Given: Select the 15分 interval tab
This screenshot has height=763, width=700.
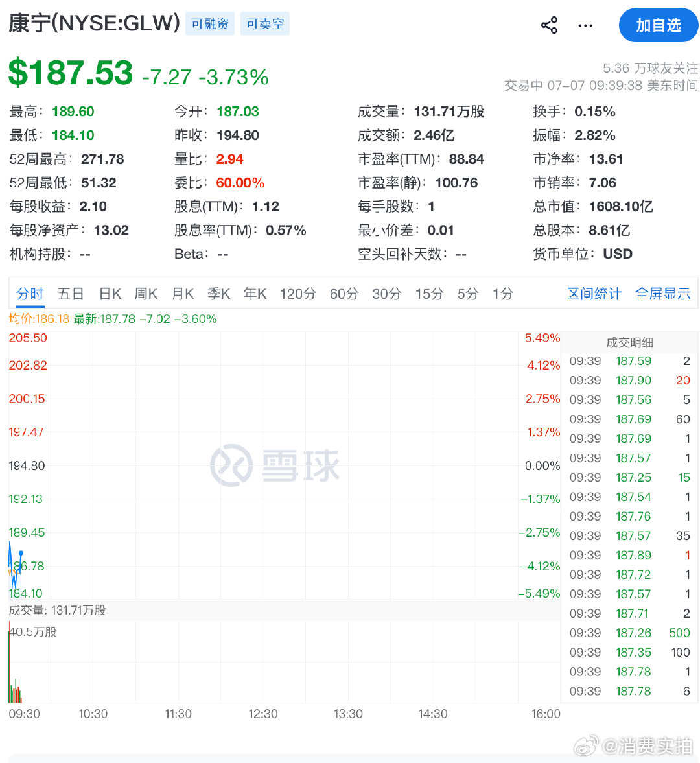Looking at the screenshot, I should pyautogui.click(x=430, y=294).
